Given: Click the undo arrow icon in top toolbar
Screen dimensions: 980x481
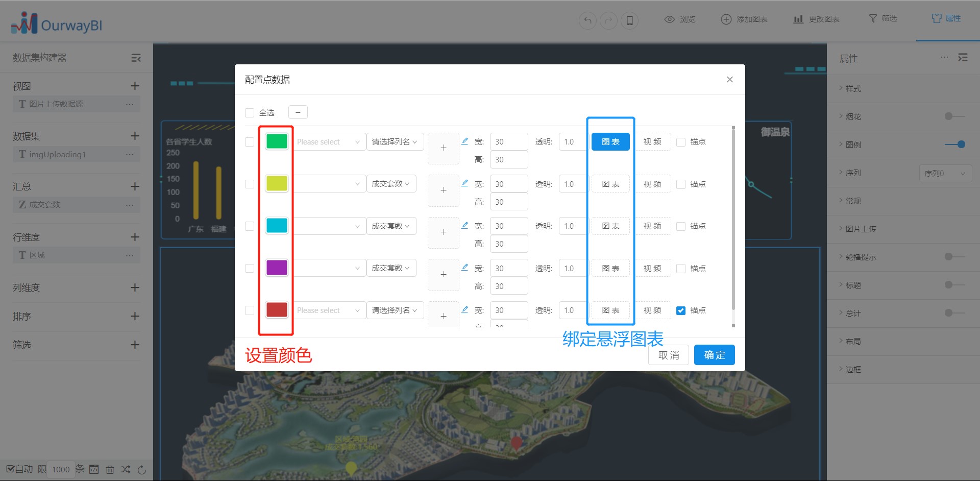Looking at the screenshot, I should point(587,20).
